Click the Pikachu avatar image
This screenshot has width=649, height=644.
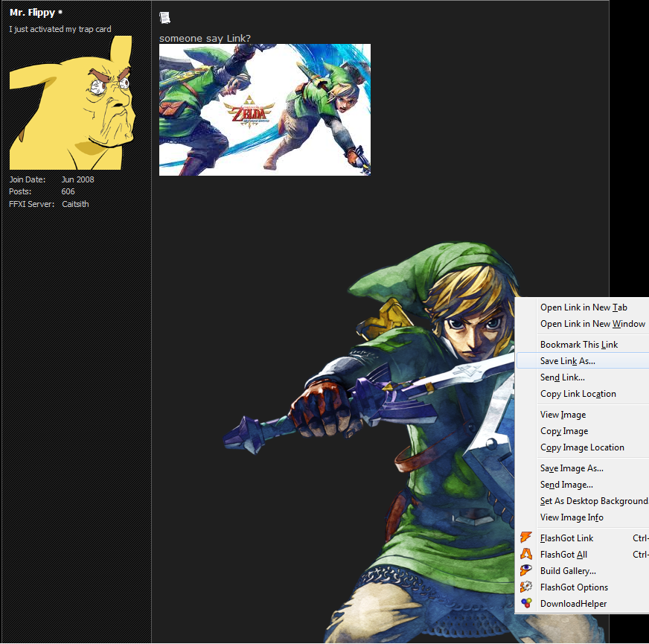(71, 103)
